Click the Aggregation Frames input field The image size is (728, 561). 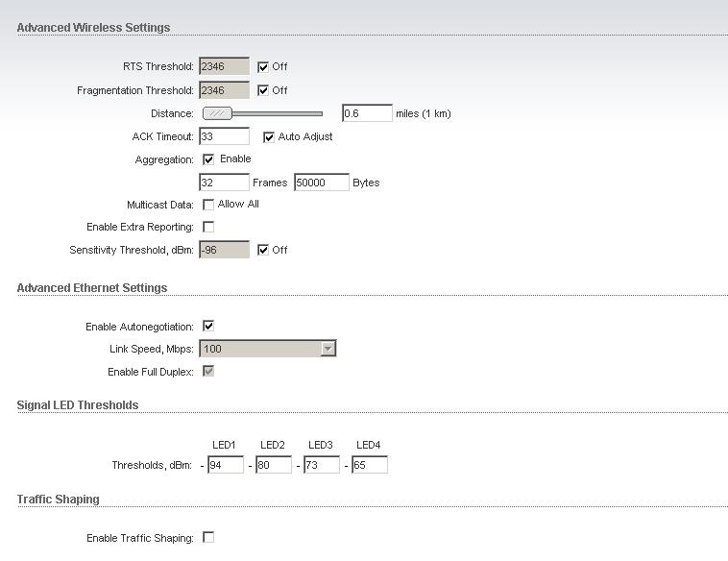(224, 183)
